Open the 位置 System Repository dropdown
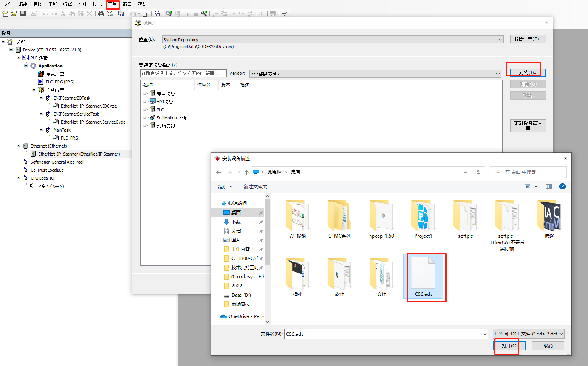Image resolution: width=588 pixels, height=366 pixels. pyautogui.click(x=333, y=40)
